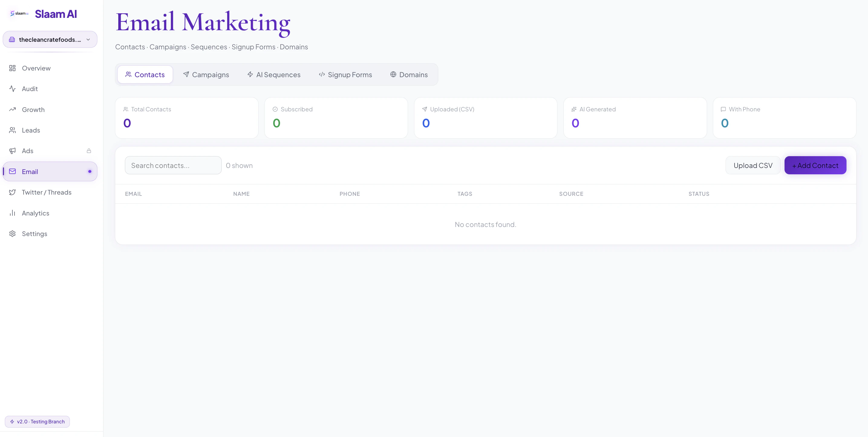
Task: Click the Twitter bird icon in sidebar
Action: point(12,192)
